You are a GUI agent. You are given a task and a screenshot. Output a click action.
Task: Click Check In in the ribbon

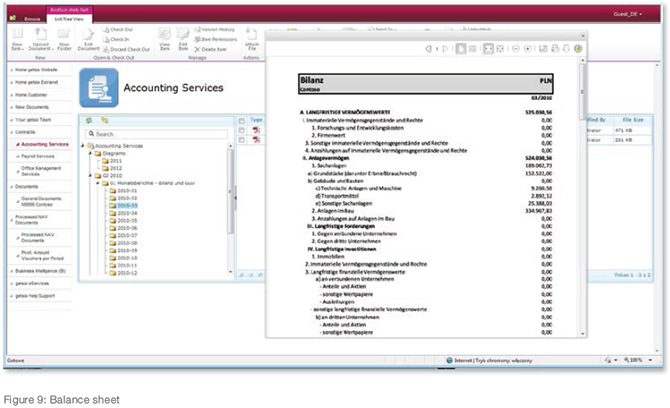(x=116, y=39)
